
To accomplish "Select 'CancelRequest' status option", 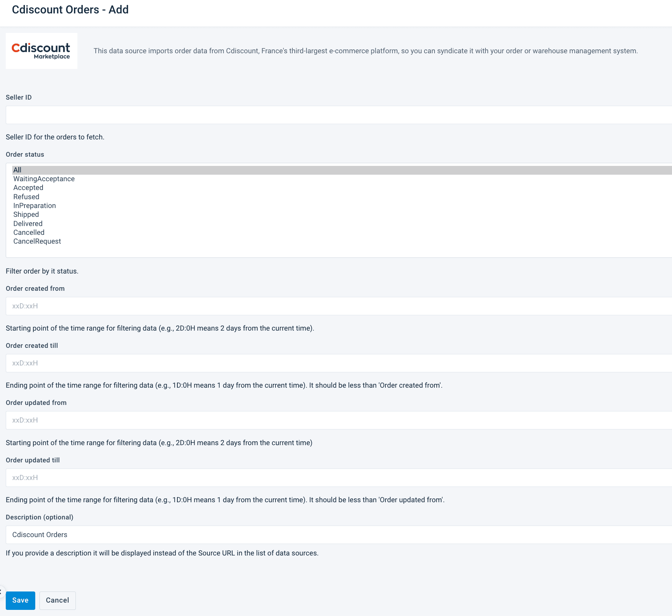I will tap(37, 241).
